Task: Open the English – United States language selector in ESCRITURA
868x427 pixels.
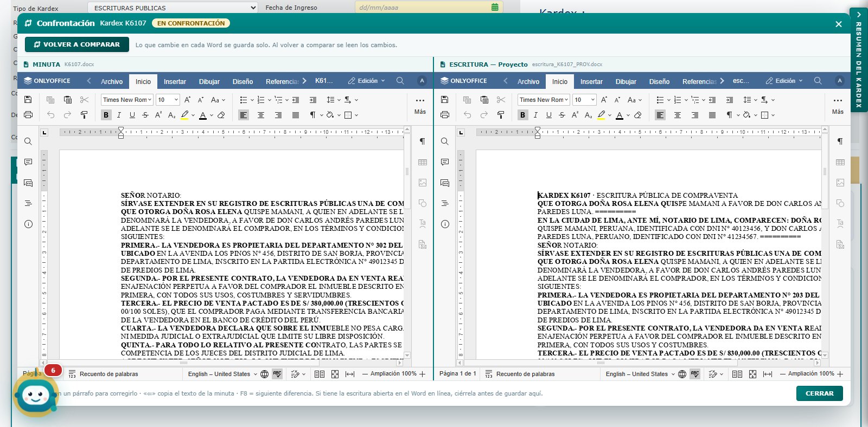Action: point(640,374)
